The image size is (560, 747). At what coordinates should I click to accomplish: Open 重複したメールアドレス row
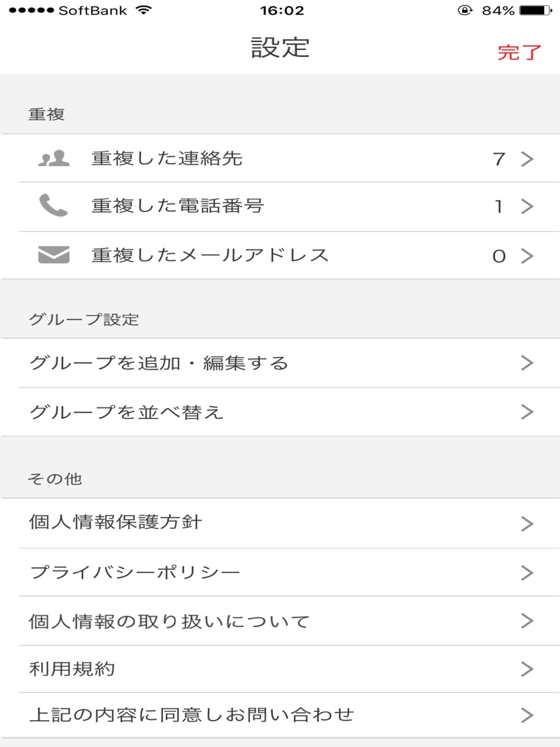tap(280, 255)
